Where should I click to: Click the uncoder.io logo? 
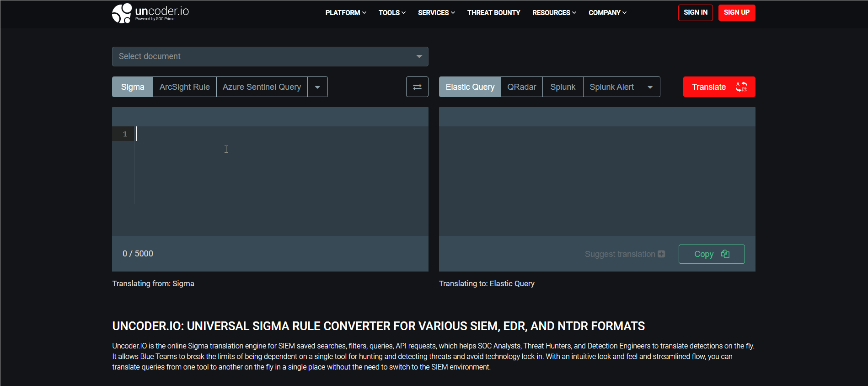tap(150, 13)
